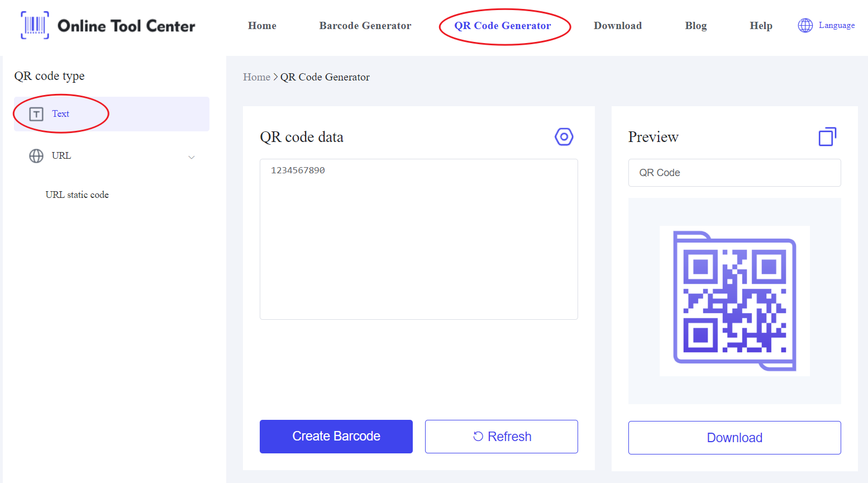This screenshot has width=868, height=483.
Task: Open QR code settings hexagon icon
Action: click(564, 136)
